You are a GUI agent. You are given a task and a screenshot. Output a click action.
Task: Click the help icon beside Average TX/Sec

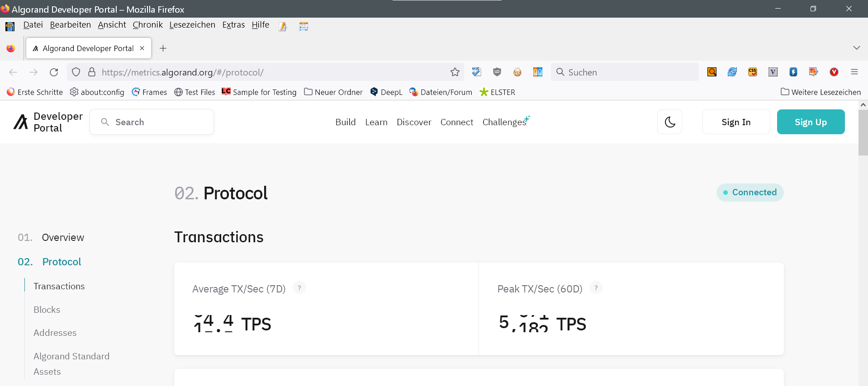[299, 288]
